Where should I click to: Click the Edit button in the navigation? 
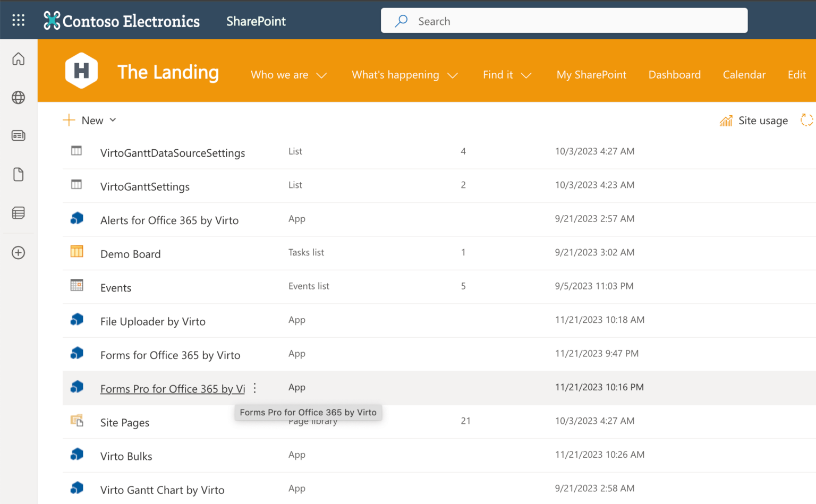(x=796, y=75)
